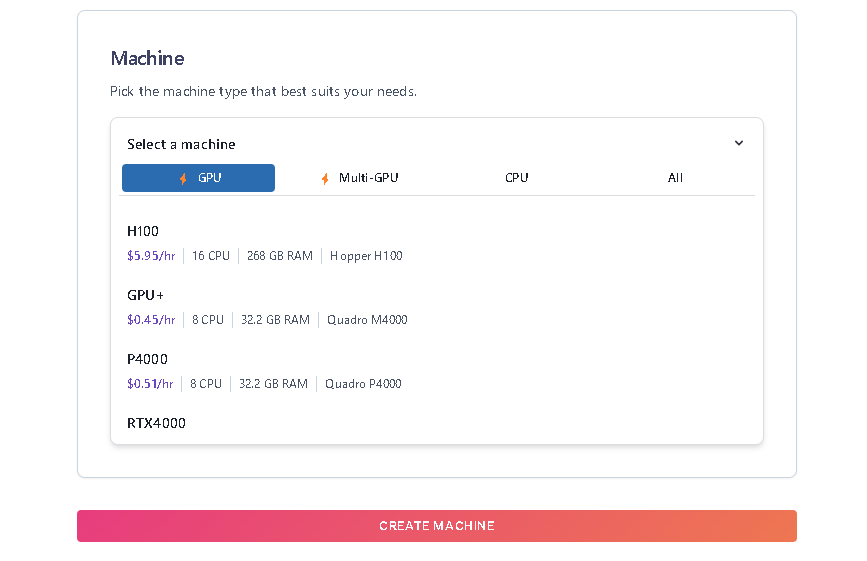
Task: Click the Select a machine label
Action: pos(181,144)
